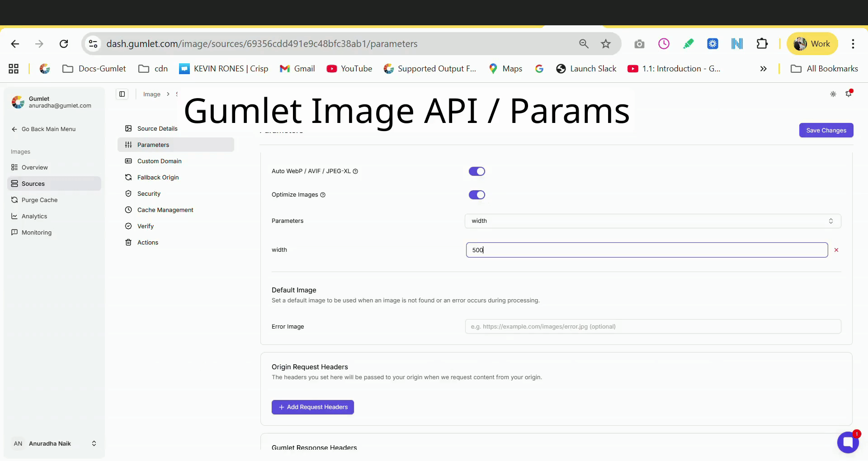Click the browser forward arrow
The height and width of the screenshot is (461, 868).
[39, 44]
